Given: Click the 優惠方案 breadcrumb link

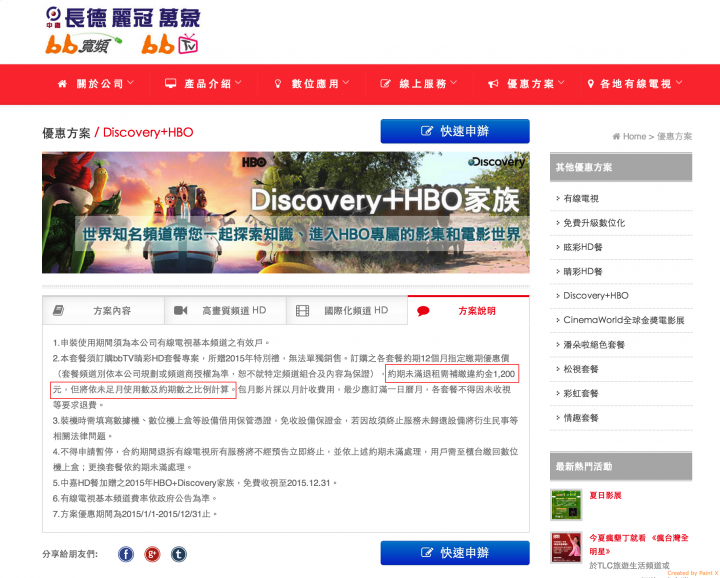Looking at the screenshot, I should (674, 136).
